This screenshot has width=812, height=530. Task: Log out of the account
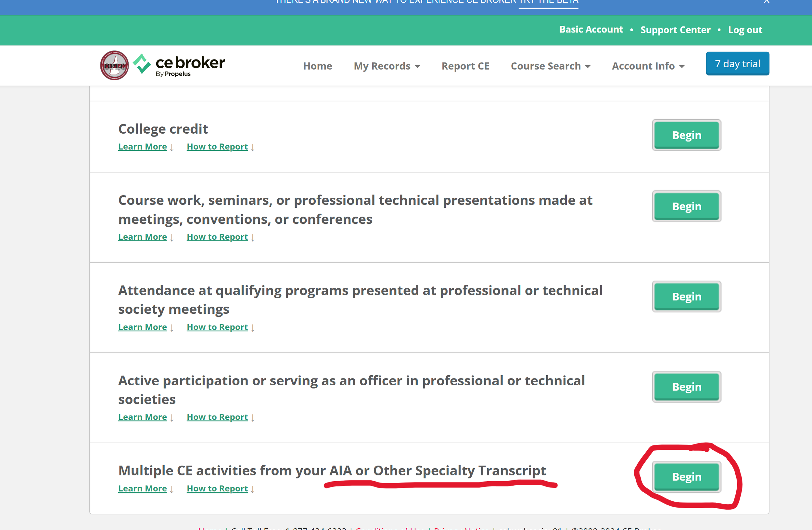coord(745,30)
